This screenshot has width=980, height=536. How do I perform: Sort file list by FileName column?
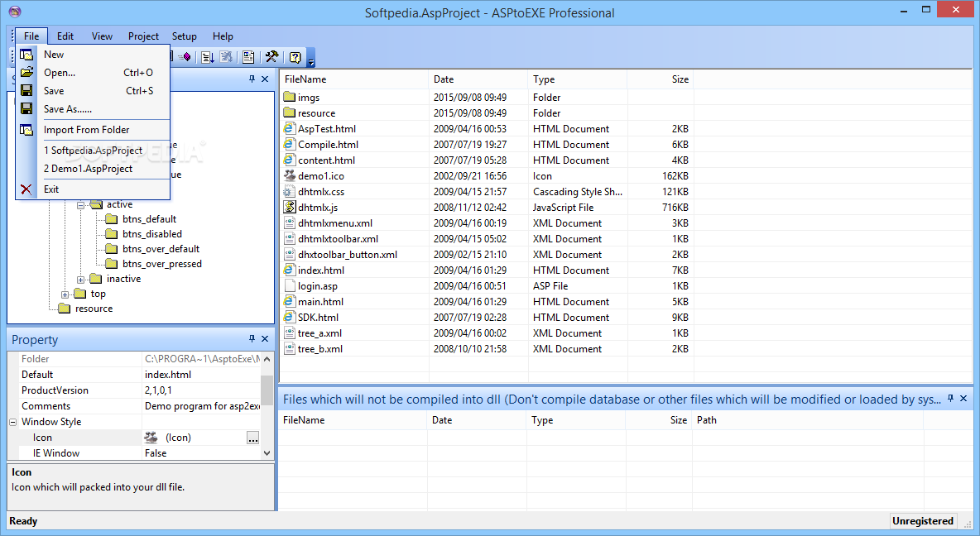[353, 79]
